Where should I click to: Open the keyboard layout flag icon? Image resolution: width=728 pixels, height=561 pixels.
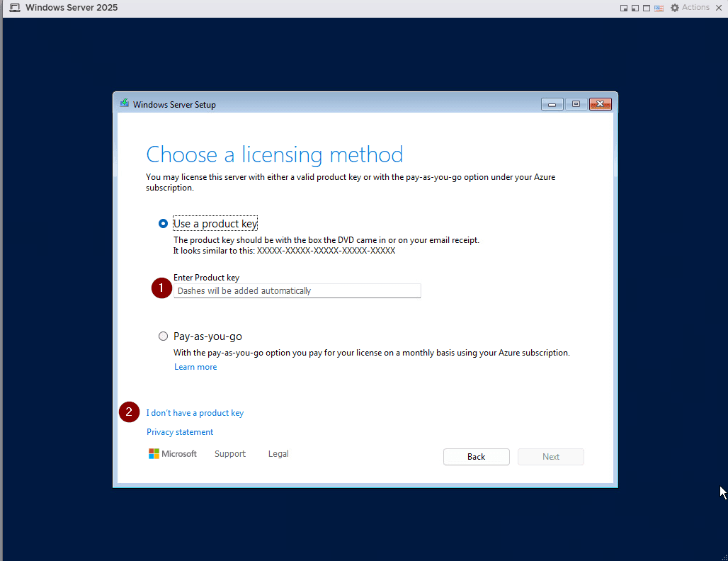(659, 8)
